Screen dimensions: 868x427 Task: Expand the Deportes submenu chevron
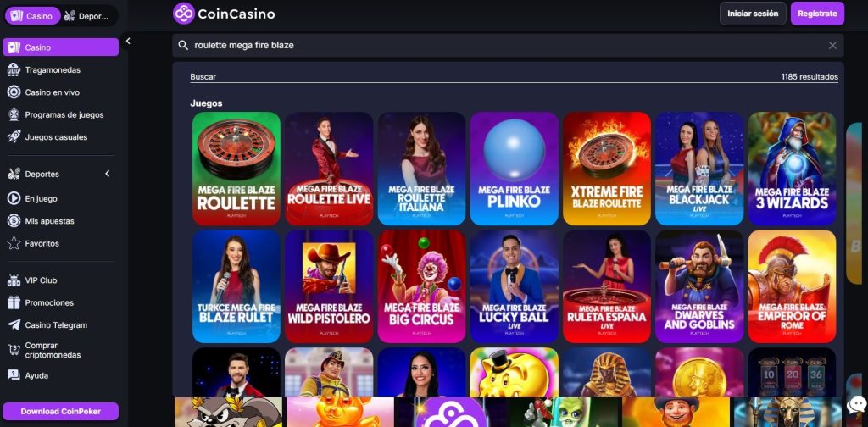(x=108, y=174)
